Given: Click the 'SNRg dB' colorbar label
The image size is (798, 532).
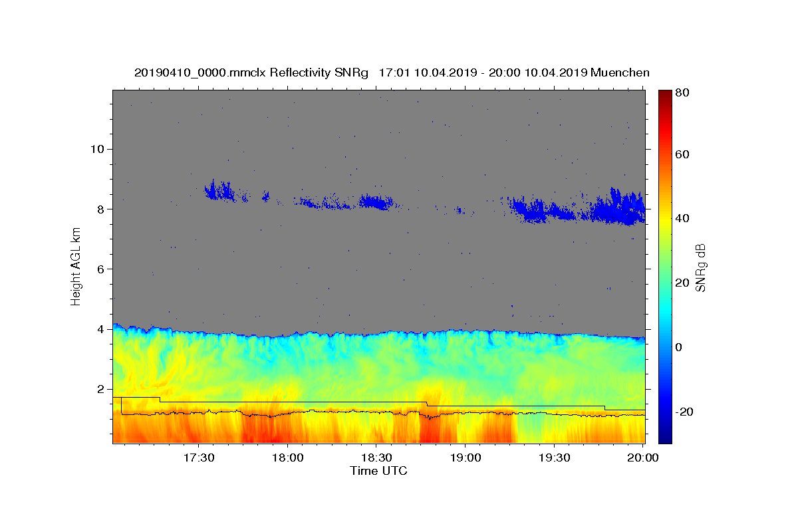Looking at the screenshot, I should [x=700, y=268].
